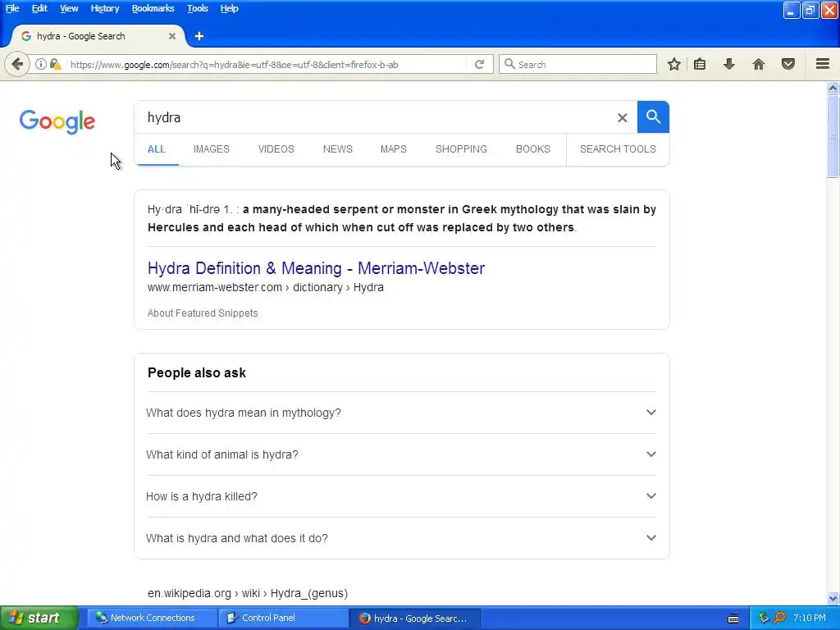
Task: Switch to the BOOKS results tab
Action: pos(533,149)
